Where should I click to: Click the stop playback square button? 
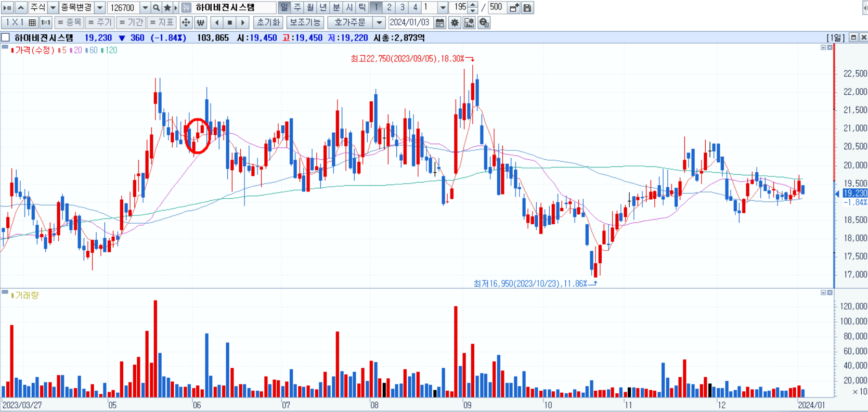tap(230, 22)
